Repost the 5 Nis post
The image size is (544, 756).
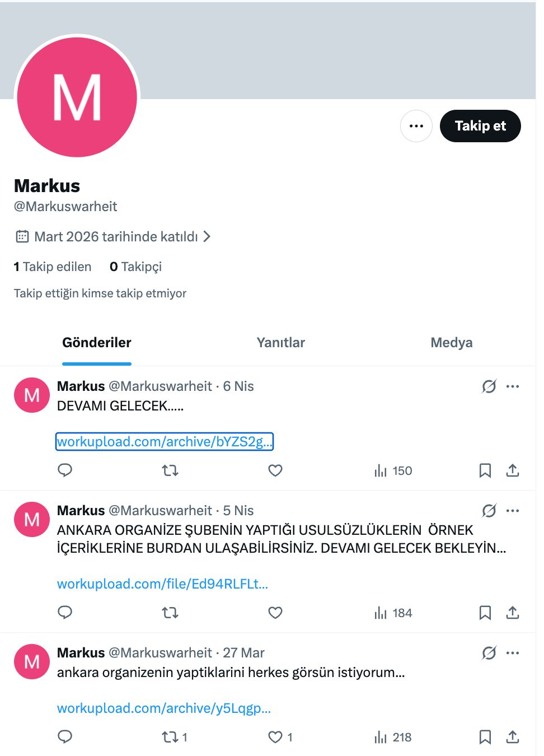[x=170, y=613]
